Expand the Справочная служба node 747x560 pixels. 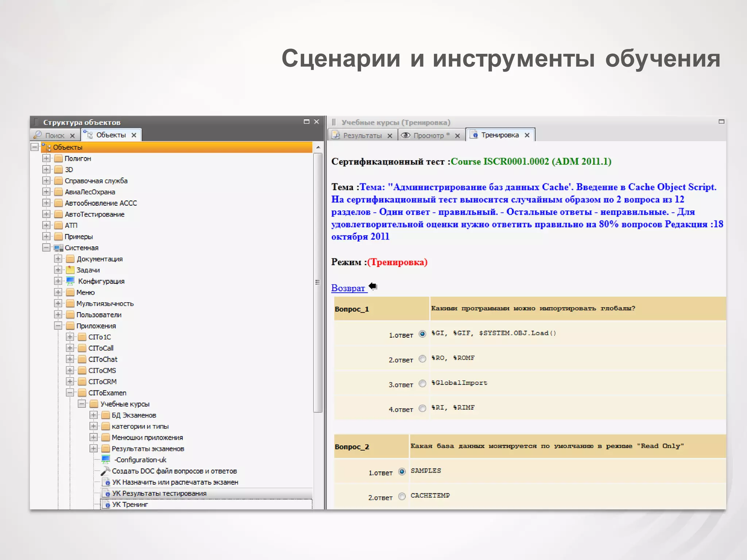coord(46,180)
